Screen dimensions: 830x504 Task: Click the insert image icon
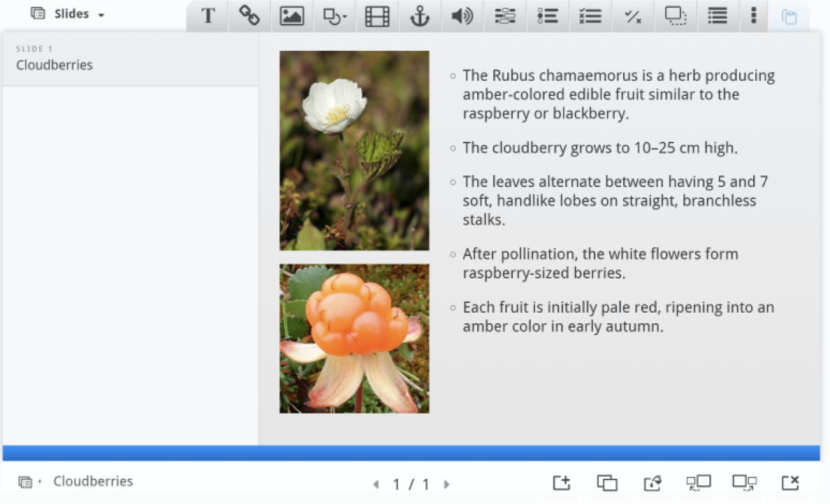pyautogui.click(x=292, y=16)
